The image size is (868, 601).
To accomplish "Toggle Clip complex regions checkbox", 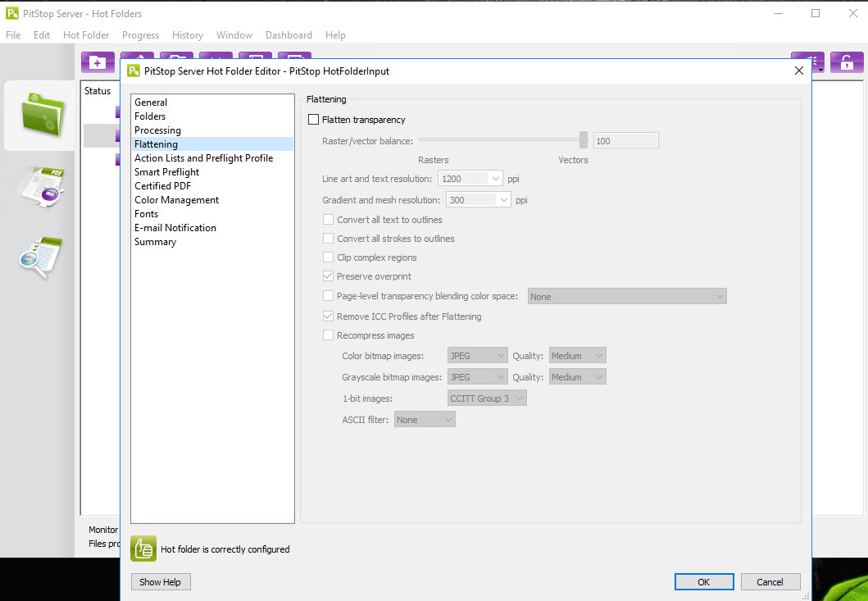I will click(x=329, y=257).
